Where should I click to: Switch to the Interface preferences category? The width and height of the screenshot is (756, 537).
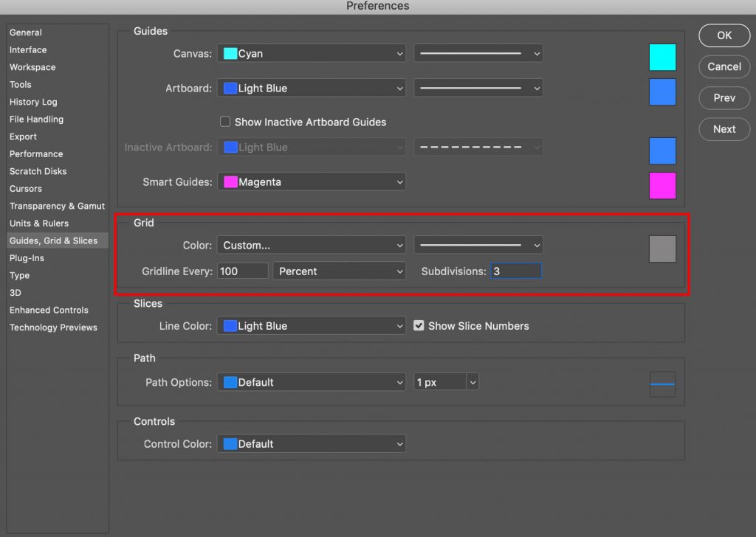coord(28,50)
